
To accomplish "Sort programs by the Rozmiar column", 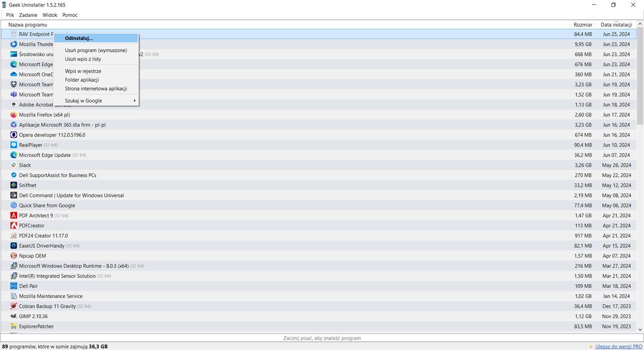I will click(583, 24).
